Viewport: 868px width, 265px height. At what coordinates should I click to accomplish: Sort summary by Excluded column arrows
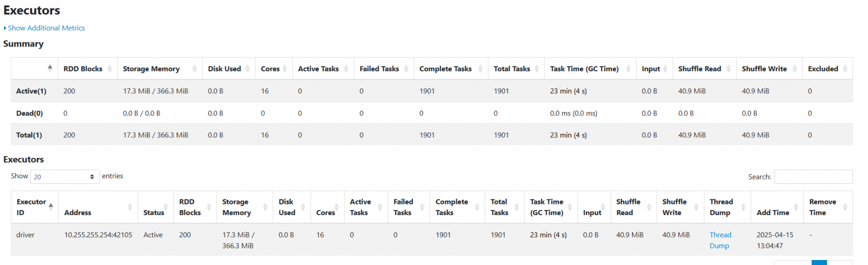click(x=845, y=69)
